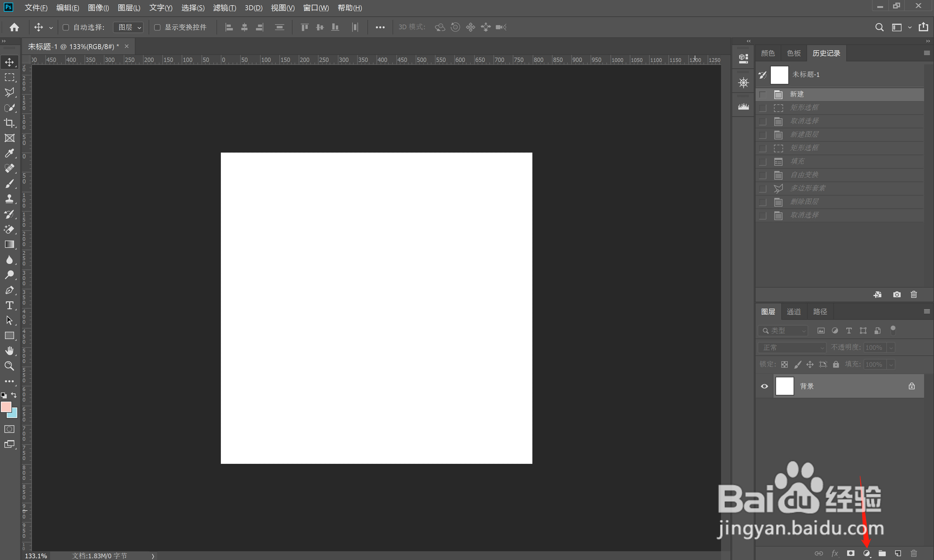Open fill percentage dropdown arrow
Image resolution: width=934 pixels, height=560 pixels.
click(x=891, y=364)
